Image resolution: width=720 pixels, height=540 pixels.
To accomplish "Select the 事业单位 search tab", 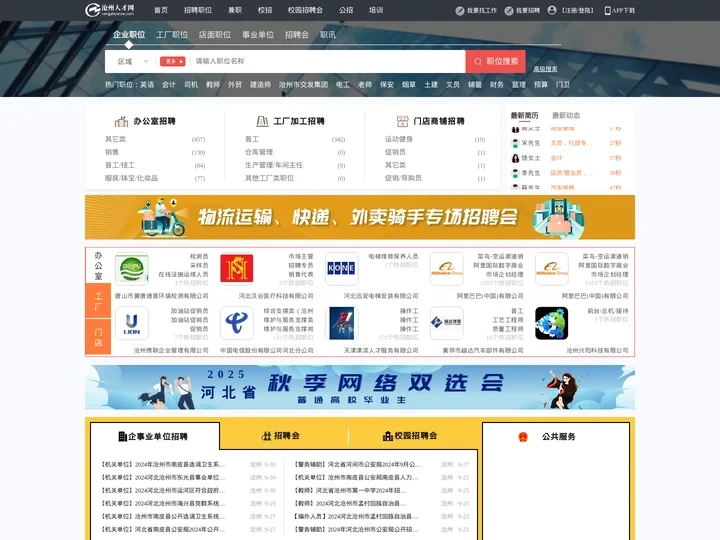I will [x=258, y=34].
